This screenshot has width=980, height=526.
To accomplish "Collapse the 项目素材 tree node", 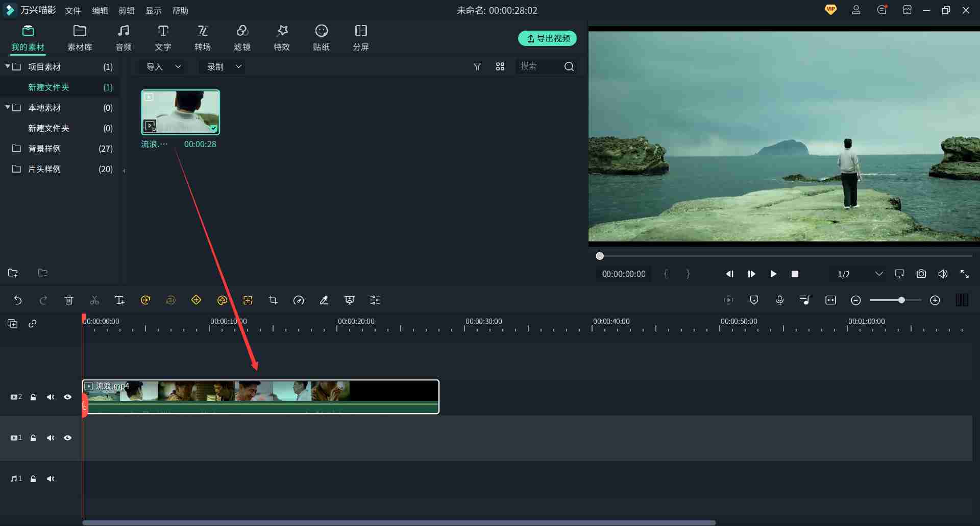I will coord(8,66).
